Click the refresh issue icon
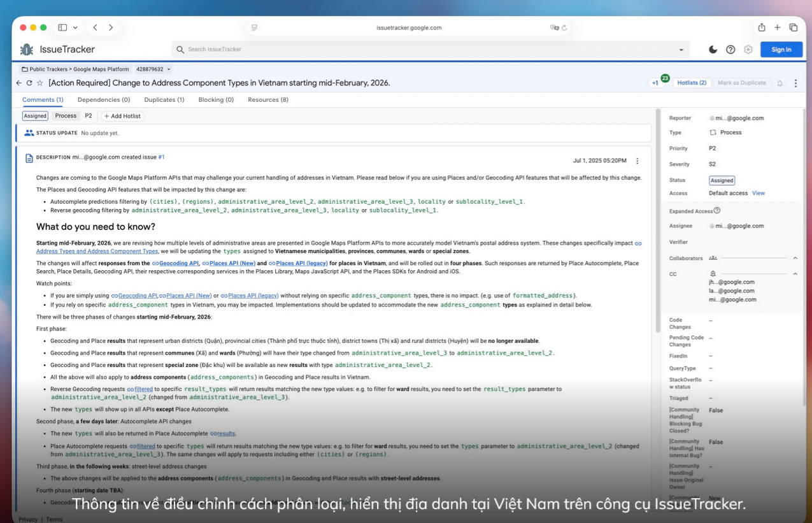The image size is (812, 523). click(x=29, y=83)
